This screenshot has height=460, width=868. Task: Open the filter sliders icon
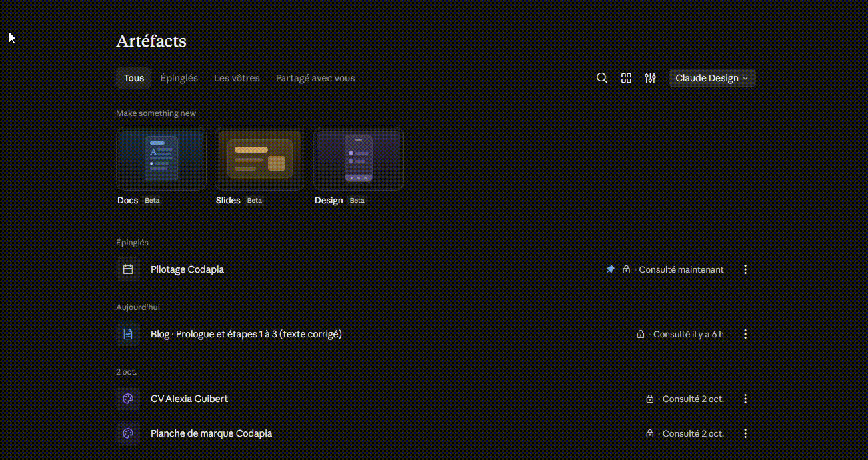[650, 78]
